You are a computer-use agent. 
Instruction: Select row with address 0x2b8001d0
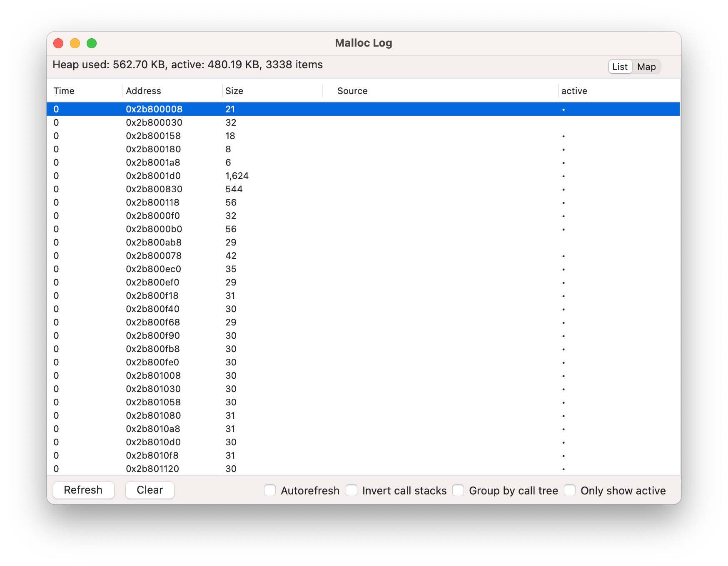pos(153,176)
